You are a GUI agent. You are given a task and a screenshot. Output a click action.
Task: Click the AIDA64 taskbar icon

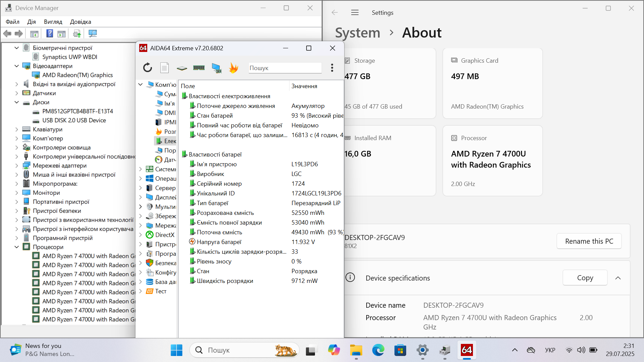pyautogui.click(x=467, y=350)
